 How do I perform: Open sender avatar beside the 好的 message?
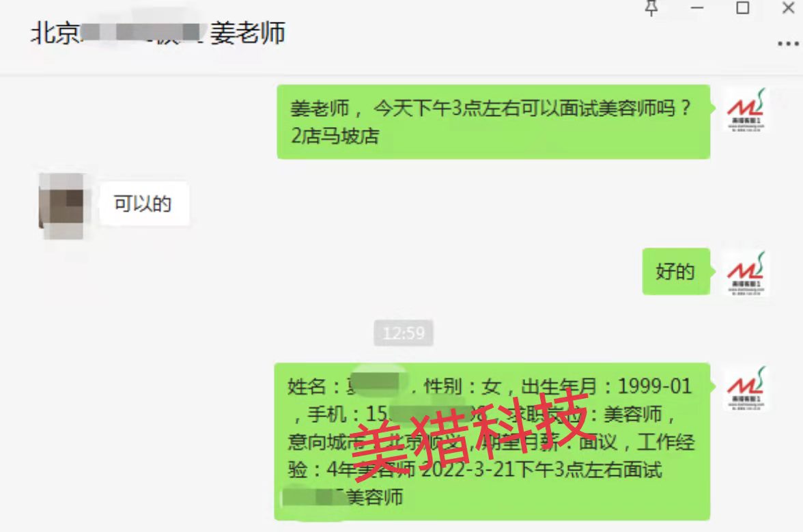click(746, 273)
